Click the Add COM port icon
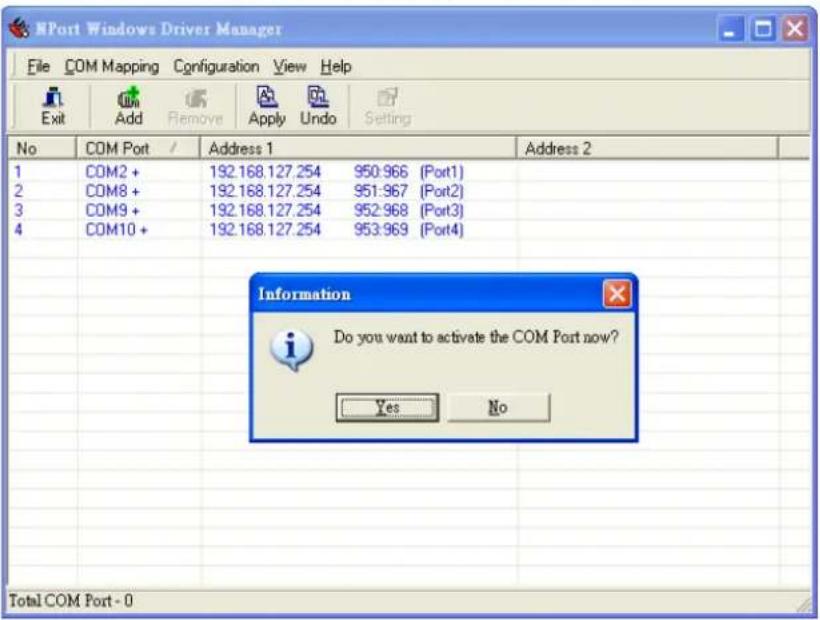This screenshot has height=620, width=820. click(x=128, y=106)
